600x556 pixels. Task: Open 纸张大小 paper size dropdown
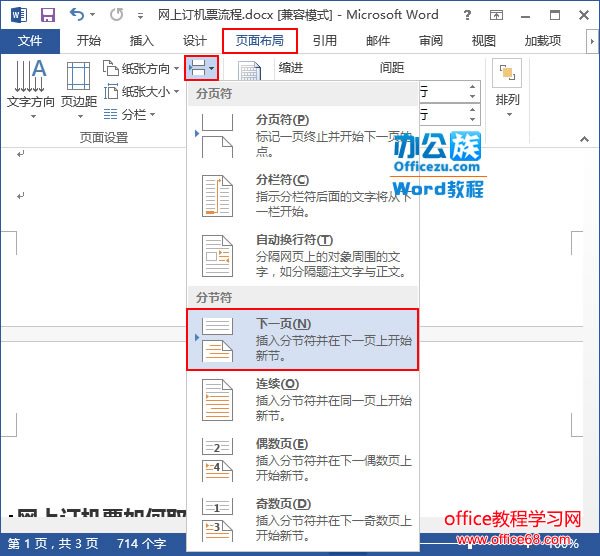[141, 91]
